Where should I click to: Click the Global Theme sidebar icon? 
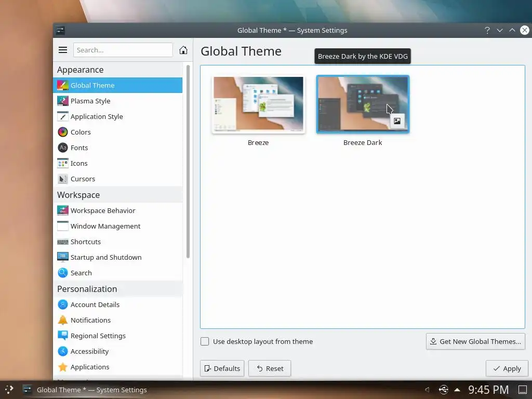coord(63,85)
